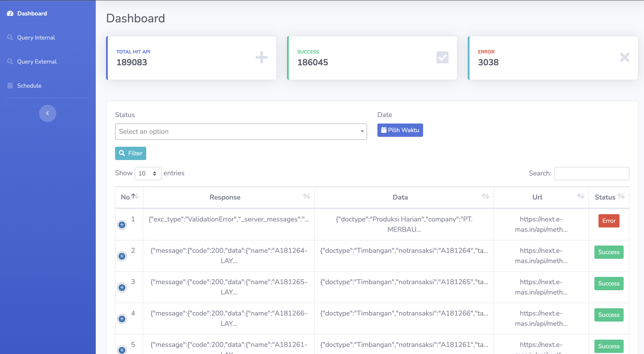Expand row 2 details with plus icon

pyautogui.click(x=122, y=256)
